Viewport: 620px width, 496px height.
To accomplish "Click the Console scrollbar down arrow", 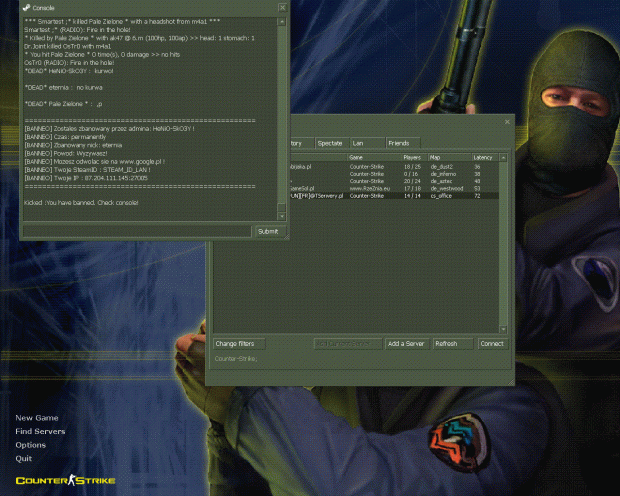I will click(282, 216).
